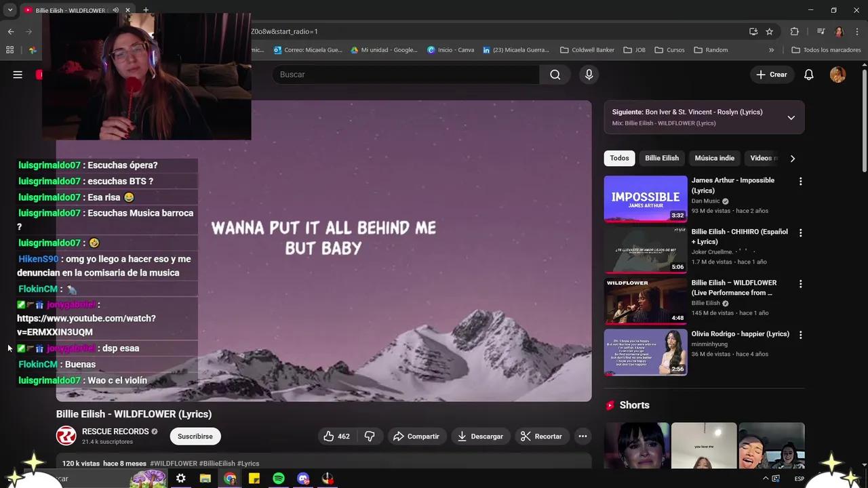Open Olivia Rodrigo happier thumbnail
The height and width of the screenshot is (488, 868).
click(646, 352)
